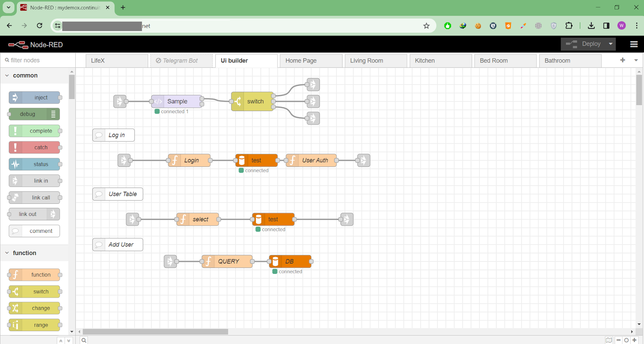Image resolution: width=644 pixels, height=344 pixels.
Task: Switch to the Home Page flow tab
Action: tap(311, 61)
